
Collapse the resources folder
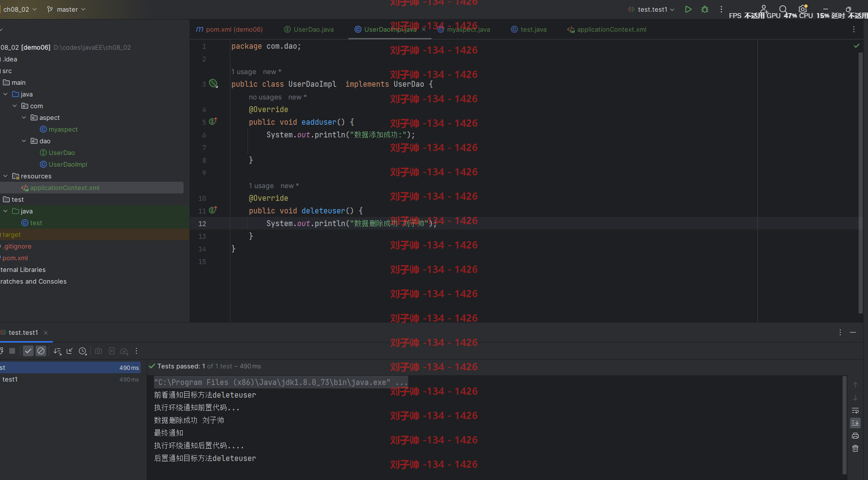[x=5, y=176]
